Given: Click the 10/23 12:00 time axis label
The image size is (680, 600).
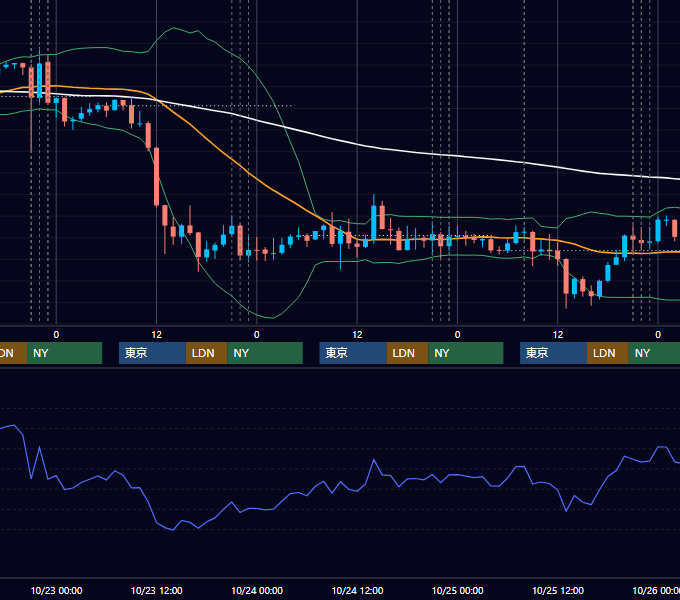Looking at the screenshot, I should coord(157,590).
